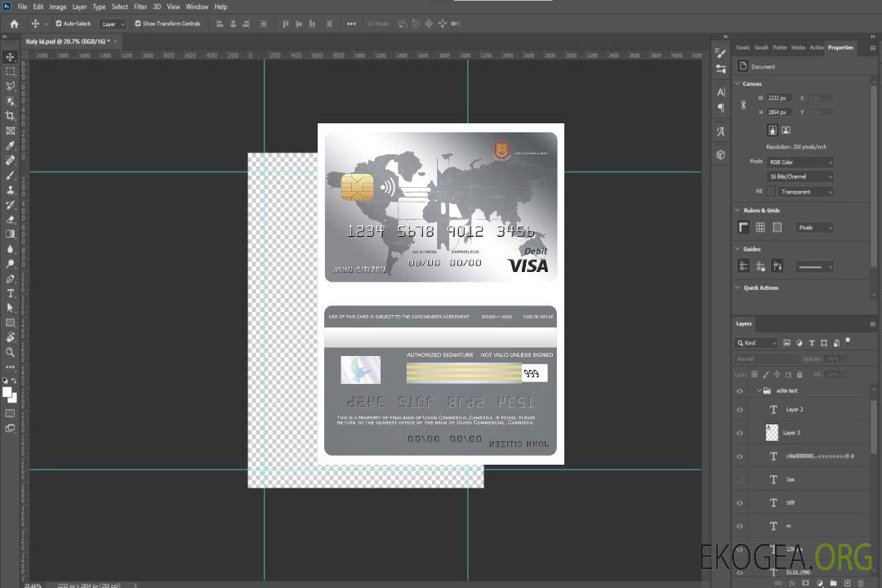The width and height of the screenshot is (882, 588).
Task: Hide Layer 2 with its eye icon
Action: click(x=740, y=410)
